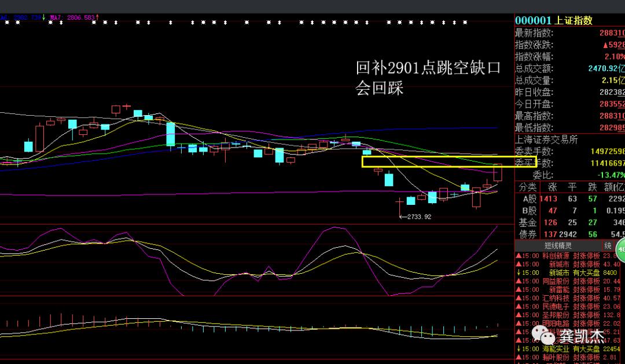The image size is (625, 364).
Task: Open the 短线精灵 panel tab
Action: (x=555, y=246)
